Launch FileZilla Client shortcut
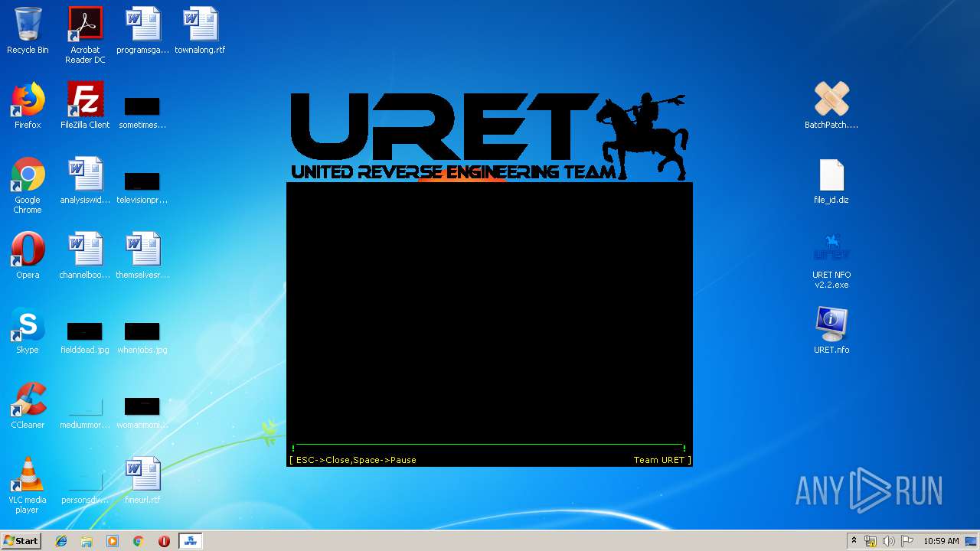 click(x=85, y=106)
